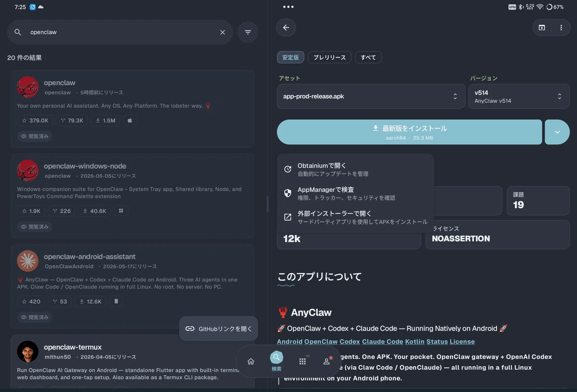Viewport: 577px width, 392px height.
Task: Choose AppManagerで検査 from the menu
Action: tap(355, 193)
